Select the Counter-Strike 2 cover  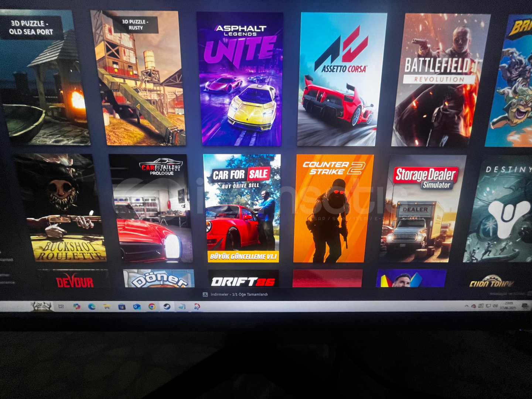[333, 208]
